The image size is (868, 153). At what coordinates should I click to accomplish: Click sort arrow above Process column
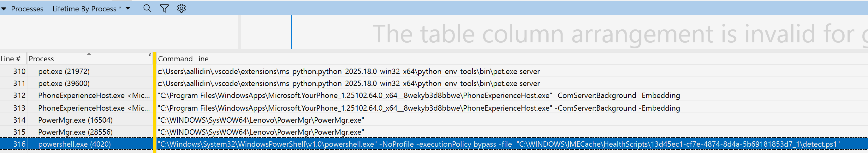[x=89, y=54]
